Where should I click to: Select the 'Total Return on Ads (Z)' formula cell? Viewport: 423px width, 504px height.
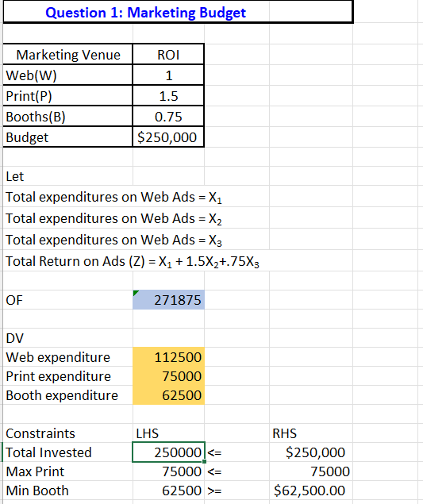click(133, 261)
